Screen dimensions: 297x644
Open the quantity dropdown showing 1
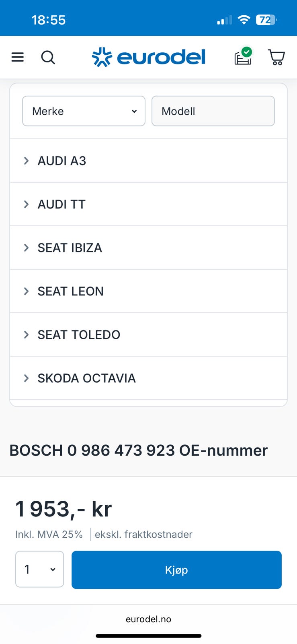39,569
